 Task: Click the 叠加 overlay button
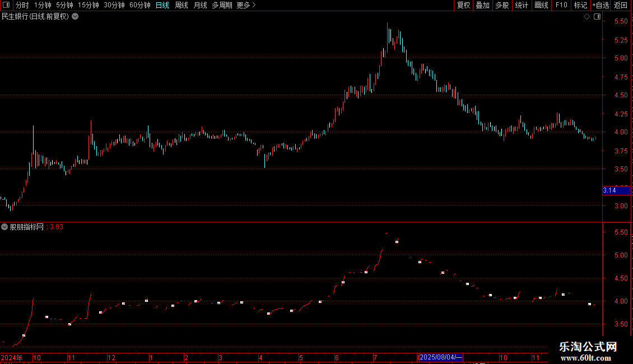(482, 5)
